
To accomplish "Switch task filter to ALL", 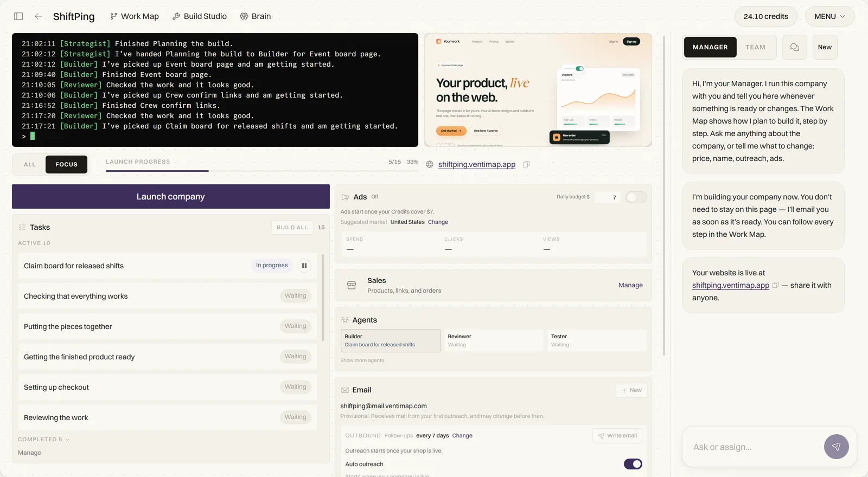I will pos(30,164).
